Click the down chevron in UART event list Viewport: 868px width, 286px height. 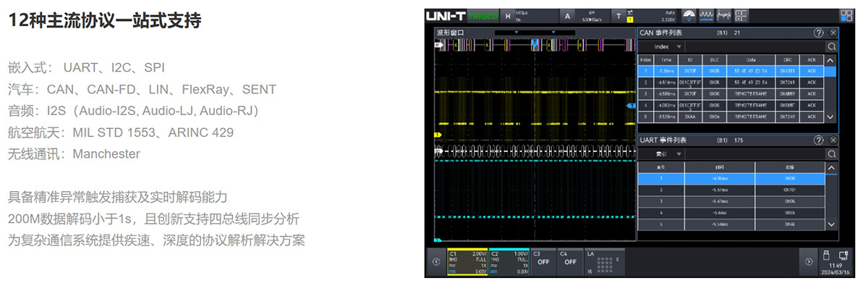click(830, 224)
